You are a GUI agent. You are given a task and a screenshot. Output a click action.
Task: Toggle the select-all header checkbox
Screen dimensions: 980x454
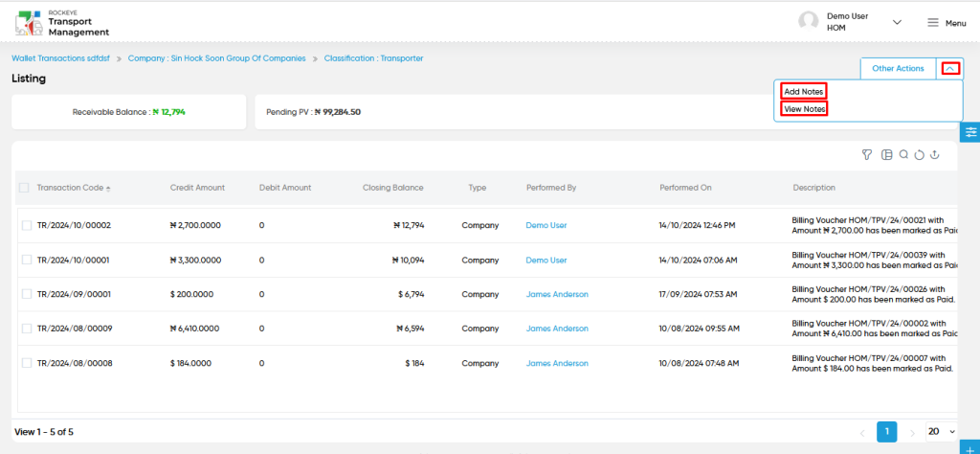(x=24, y=188)
